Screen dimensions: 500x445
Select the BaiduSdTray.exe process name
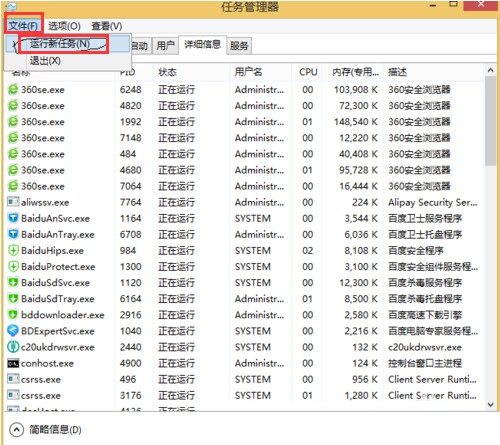(x=58, y=299)
